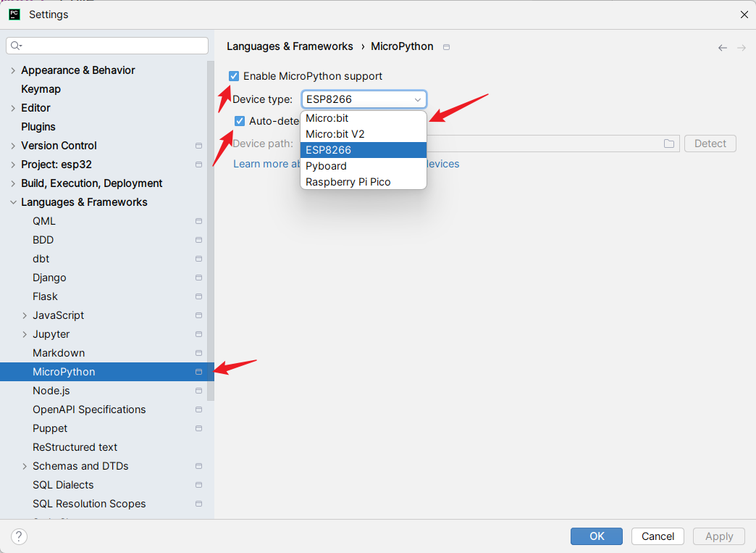The height and width of the screenshot is (553, 756).
Task: Expand the Project: esp32 section
Action: [x=13, y=165]
